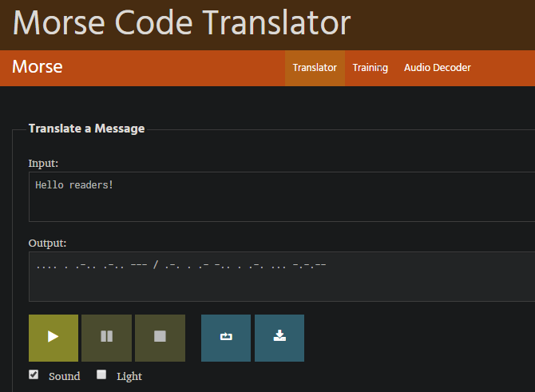
Task: Click the 'Output:' field label
Action: (x=48, y=243)
